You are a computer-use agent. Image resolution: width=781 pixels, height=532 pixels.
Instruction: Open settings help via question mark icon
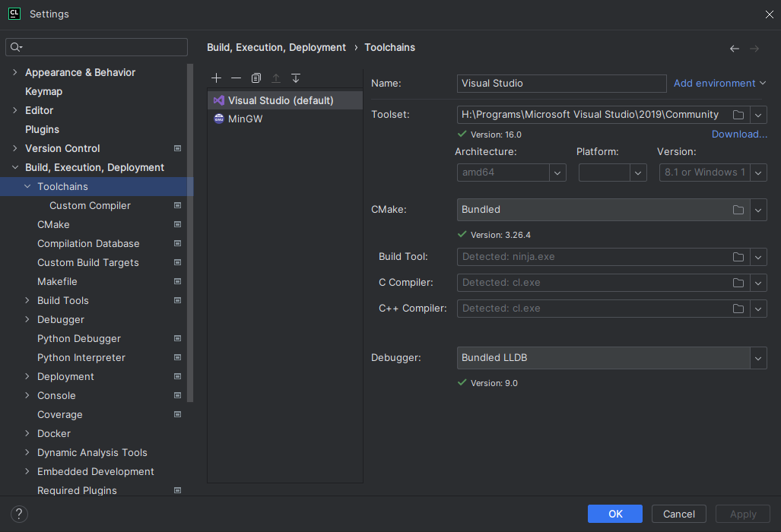coord(18,514)
